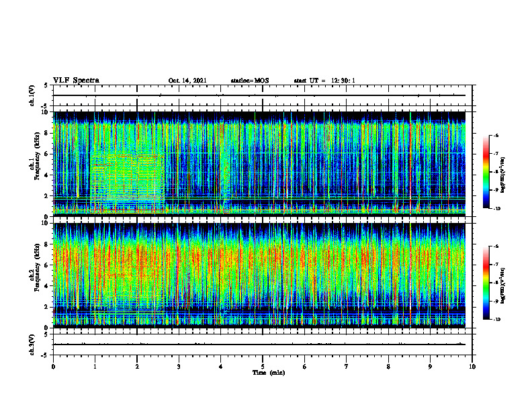
Task: Click the time axis tick label '5'
Action: pos(263,367)
